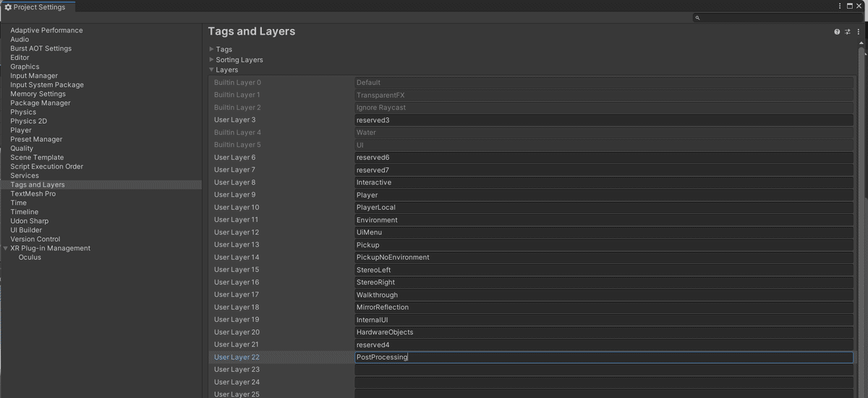
Task: Select Adaptive Performance settings
Action: [46, 30]
